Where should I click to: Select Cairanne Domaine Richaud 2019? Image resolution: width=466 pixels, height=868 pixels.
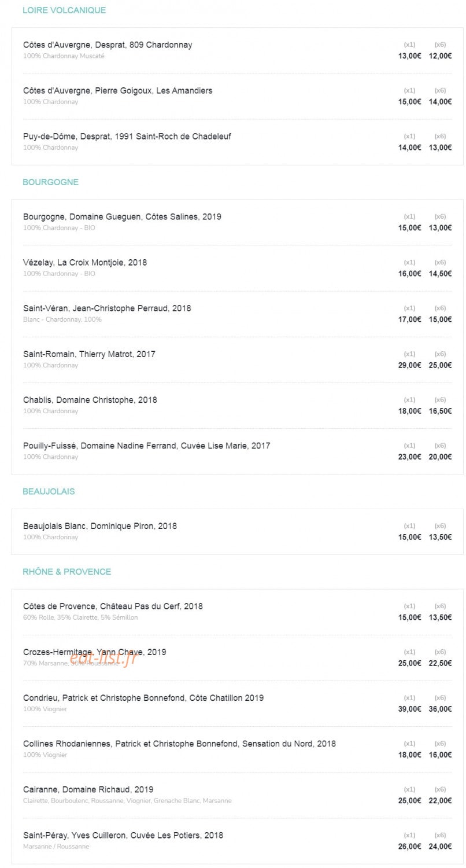click(x=88, y=789)
